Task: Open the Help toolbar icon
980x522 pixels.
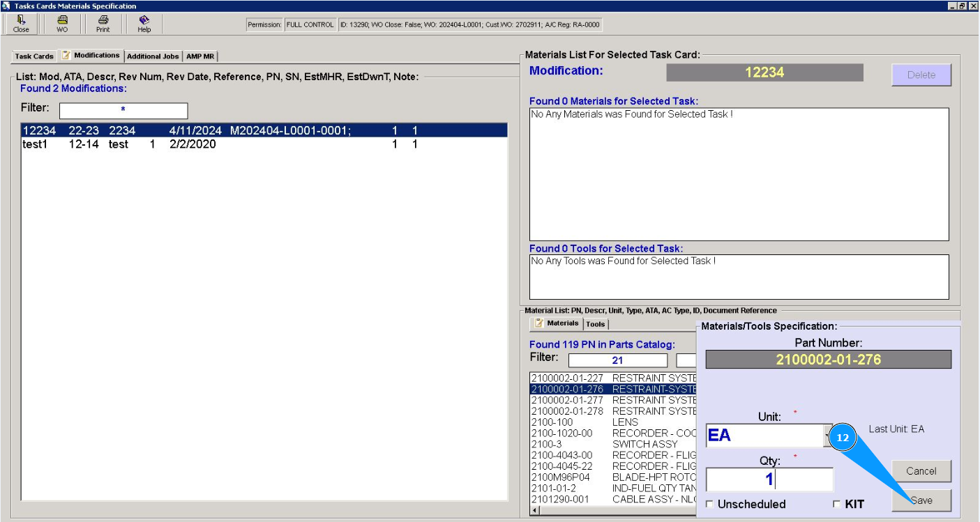Action: [x=144, y=24]
